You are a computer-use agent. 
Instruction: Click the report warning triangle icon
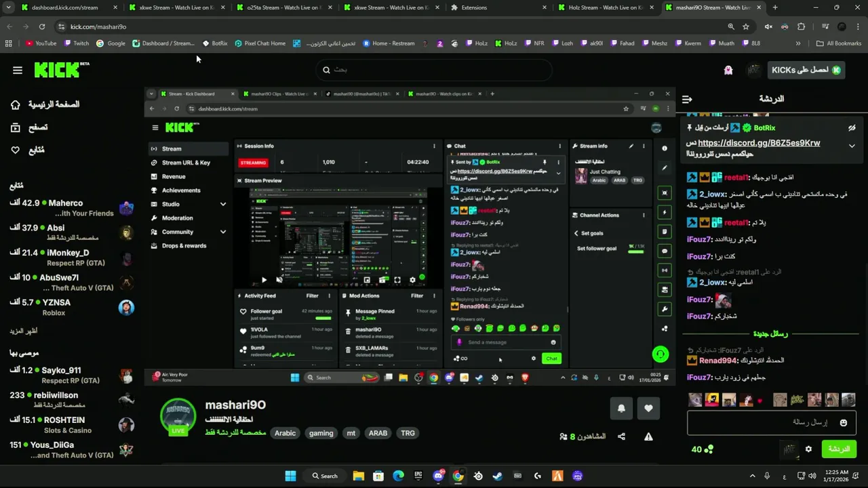648,436
